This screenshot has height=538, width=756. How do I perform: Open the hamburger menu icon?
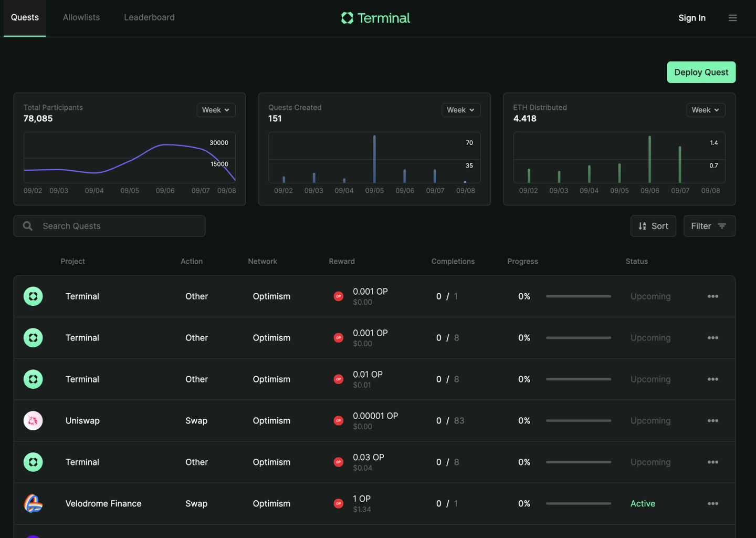pyautogui.click(x=733, y=18)
